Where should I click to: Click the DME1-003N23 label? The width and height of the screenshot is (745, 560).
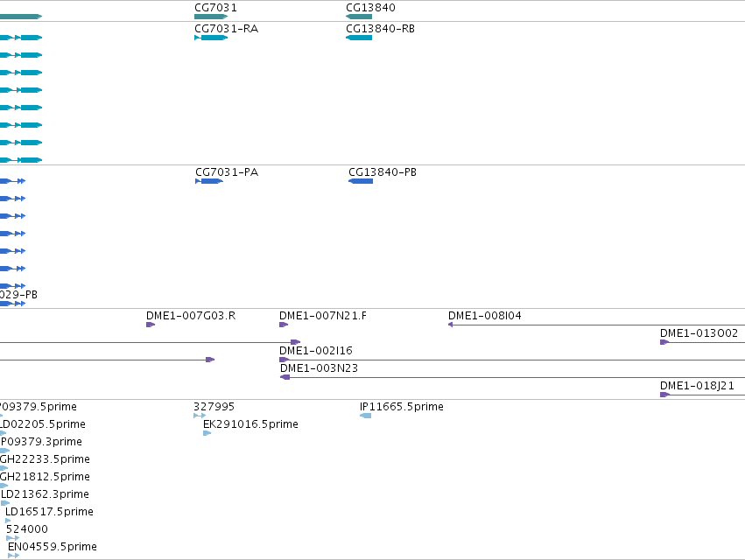(319, 368)
